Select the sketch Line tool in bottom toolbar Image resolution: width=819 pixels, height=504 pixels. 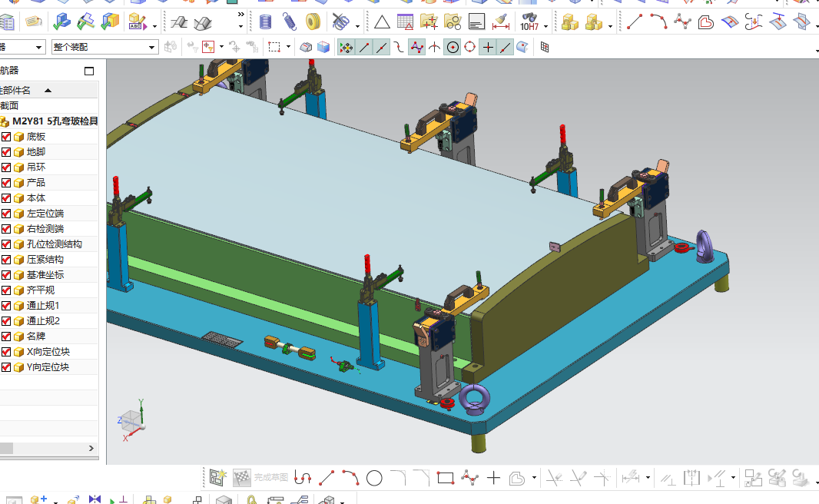coord(327,477)
